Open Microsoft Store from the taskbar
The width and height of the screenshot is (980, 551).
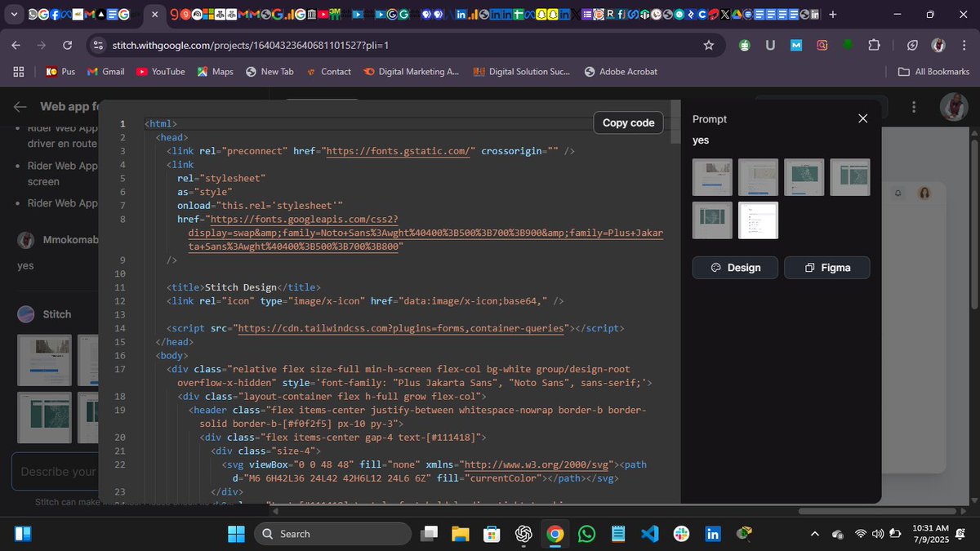pos(492,534)
